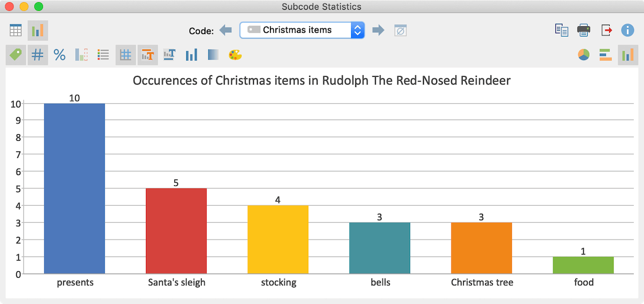Switch to the pie chart type
Image resolution: width=644 pixels, height=304 pixels.
584,55
